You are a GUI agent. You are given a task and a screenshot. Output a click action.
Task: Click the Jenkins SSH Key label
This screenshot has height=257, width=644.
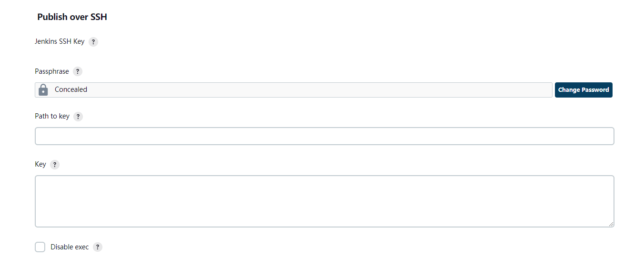click(60, 41)
